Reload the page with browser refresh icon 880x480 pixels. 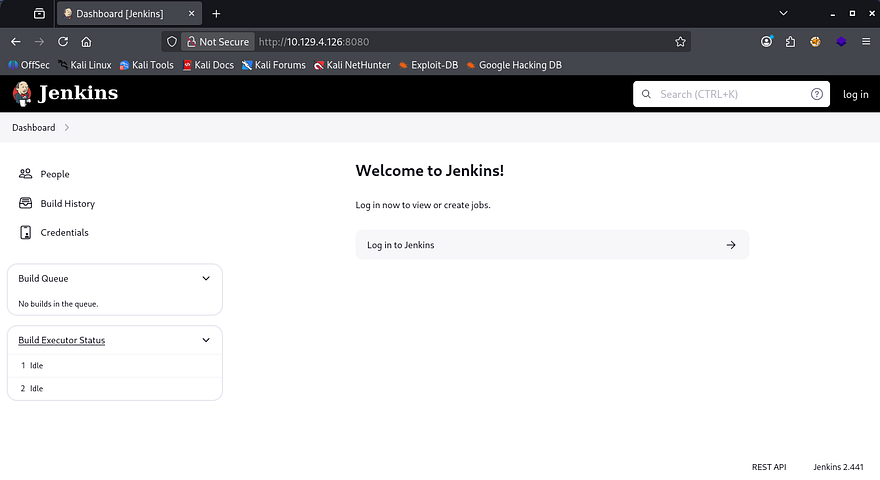63,42
